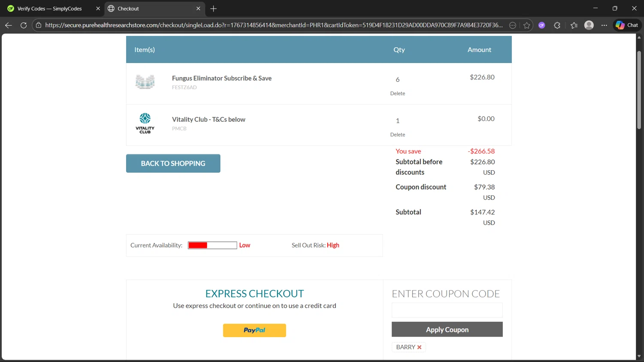Delete the Vitality Club item
The image size is (644, 362).
coord(398,135)
